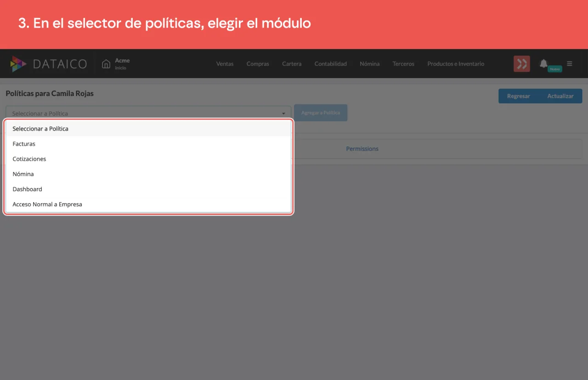Image resolution: width=588 pixels, height=380 pixels.
Task: Pick the Seleccionar a Política placeholder option
Action: pos(148,129)
